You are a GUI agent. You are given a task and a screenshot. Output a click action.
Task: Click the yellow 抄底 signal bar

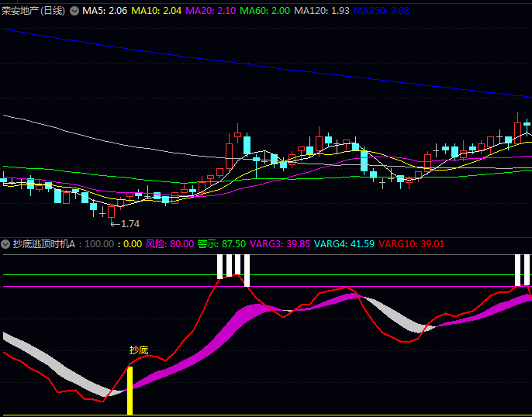click(130, 390)
